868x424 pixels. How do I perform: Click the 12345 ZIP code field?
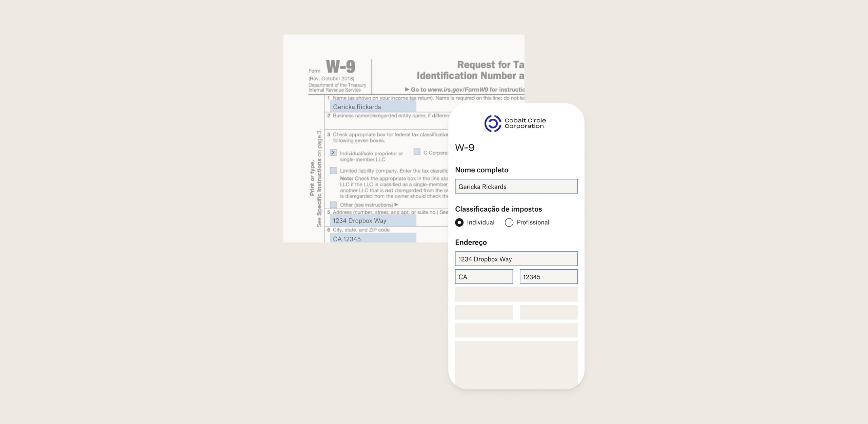548,277
